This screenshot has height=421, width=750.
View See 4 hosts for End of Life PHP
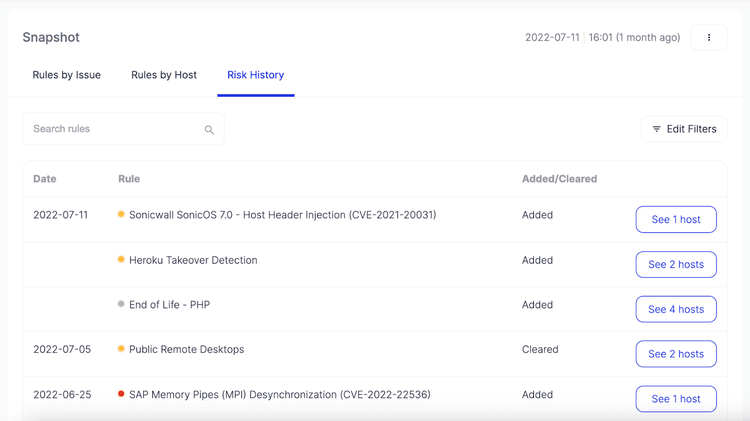click(x=676, y=309)
